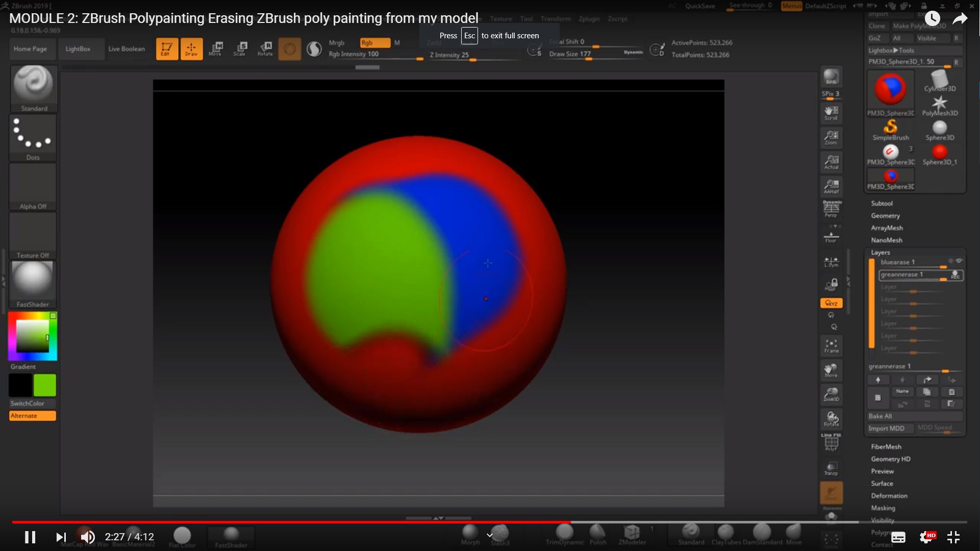Open the Transform menu
Screen dimensions: 980x551
(556, 19)
